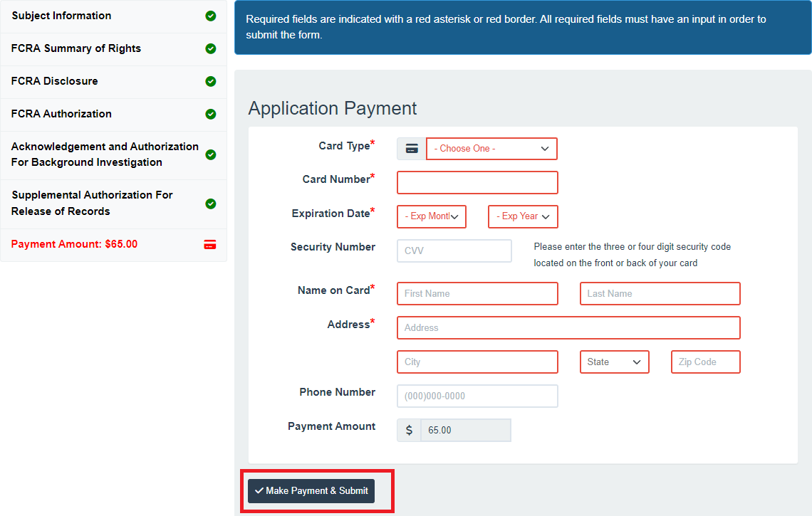
Task: Click the red payment card icon beside Payment Amount
Action: pyautogui.click(x=210, y=244)
